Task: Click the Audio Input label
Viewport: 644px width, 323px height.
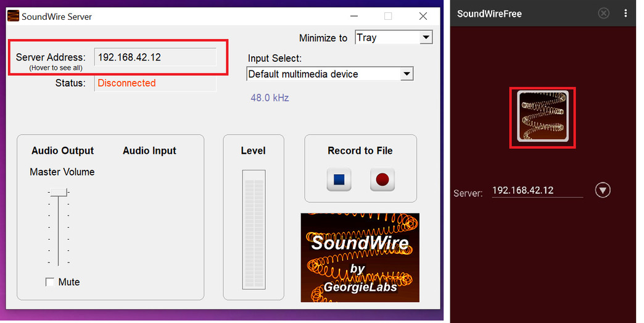Action: pyautogui.click(x=149, y=151)
